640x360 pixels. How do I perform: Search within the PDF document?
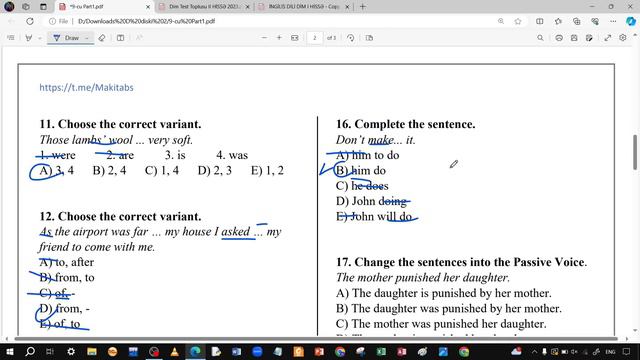540,38
